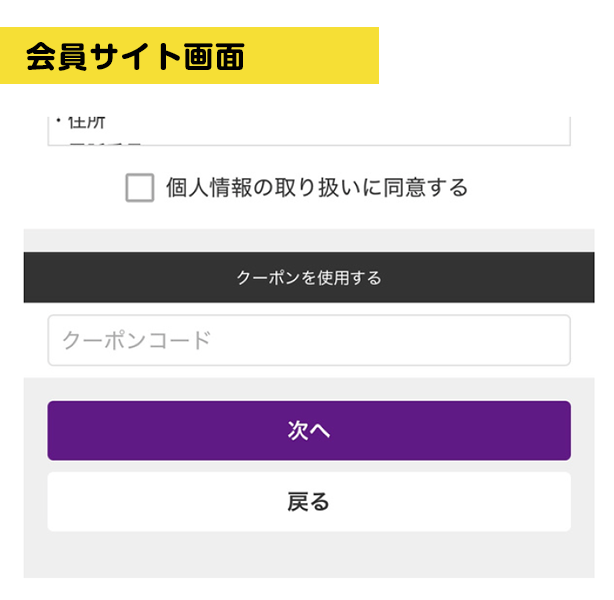Click the クーポンコード placeholder text
This screenshot has width=614, height=600.
[137, 341]
